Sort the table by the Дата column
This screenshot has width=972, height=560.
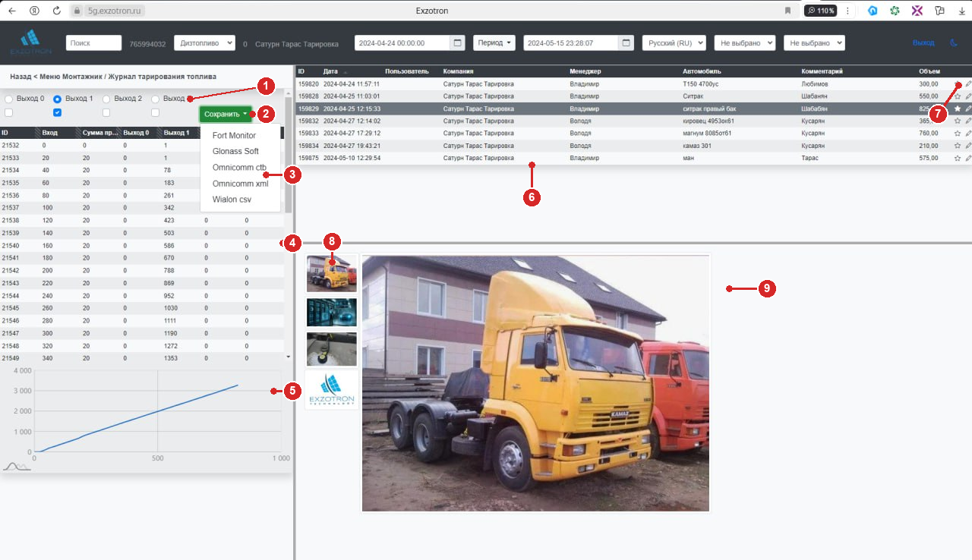[331, 71]
